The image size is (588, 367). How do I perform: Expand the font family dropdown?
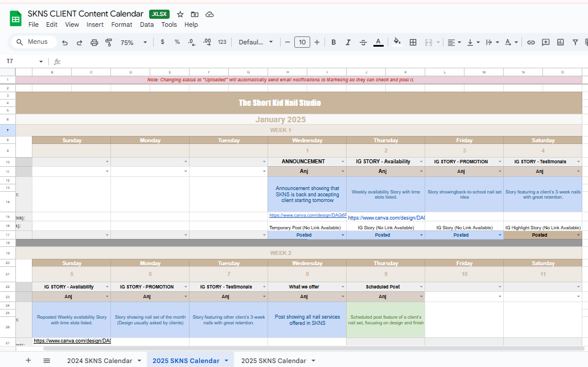tap(256, 42)
